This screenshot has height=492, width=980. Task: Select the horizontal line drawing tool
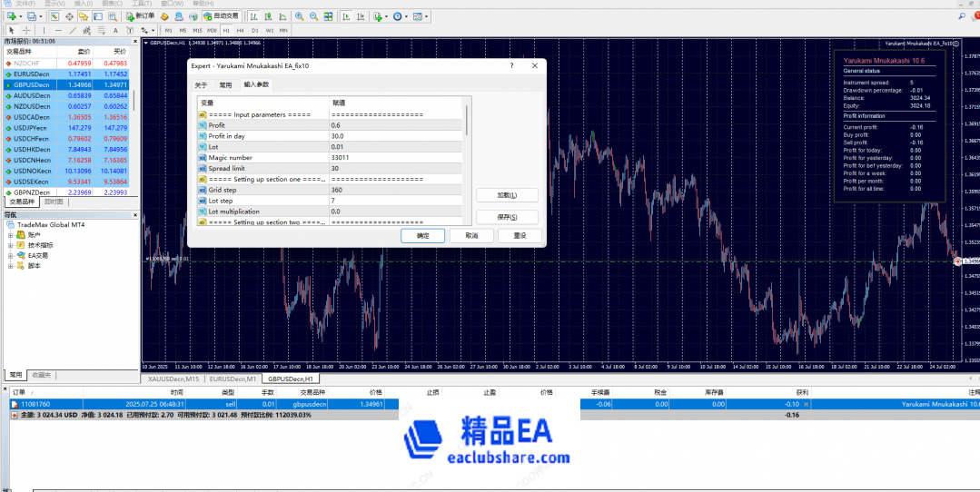58,30
